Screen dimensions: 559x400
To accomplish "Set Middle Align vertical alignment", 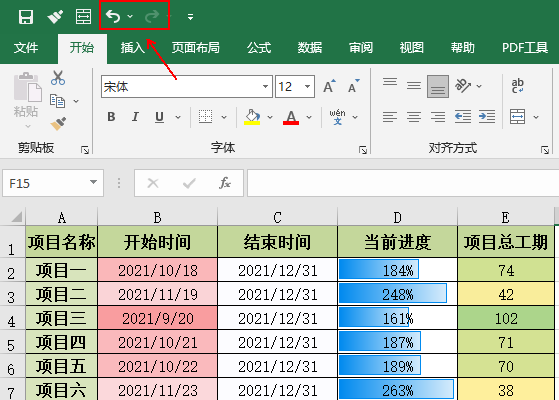I will [414, 86].
